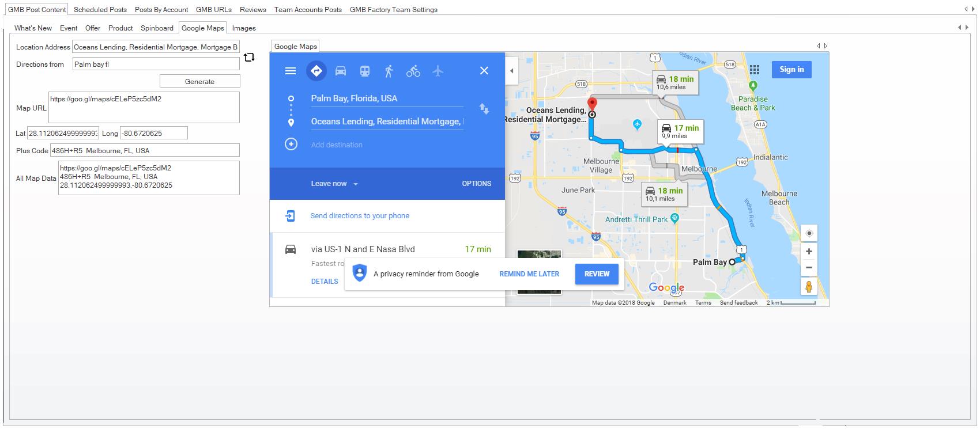Click Send directions to your phone
Screen dimensions: 980x429
tap(360, 215)
